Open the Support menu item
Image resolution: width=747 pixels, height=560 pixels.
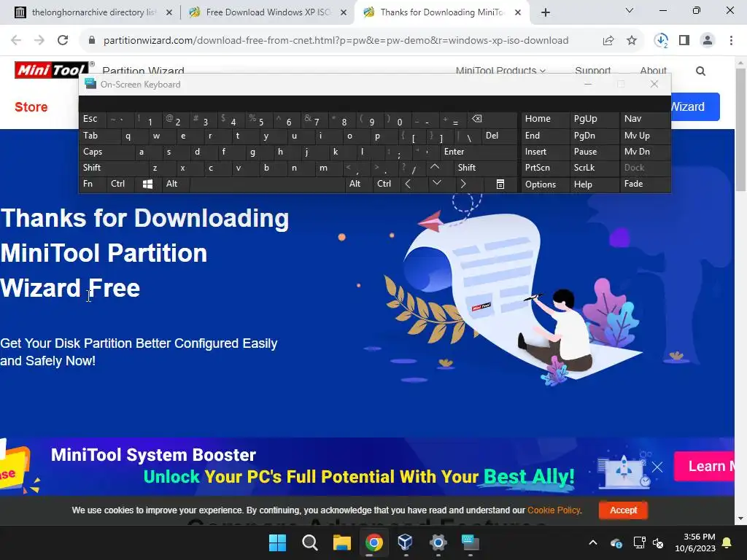[x=592, y=71]
